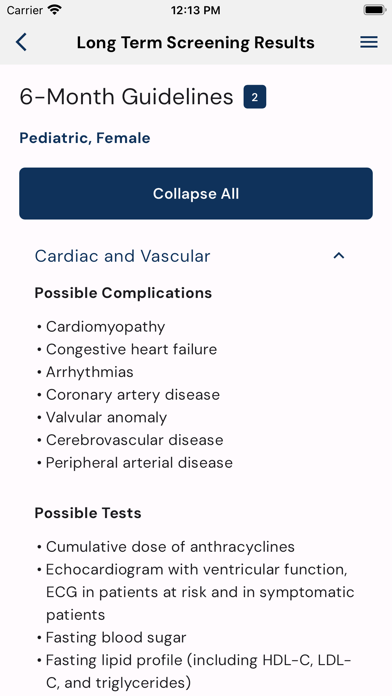Tap the Fasting blood sugar item
Image resolution: width=392 pixels, height=696 pixels.
coord(116,638)
